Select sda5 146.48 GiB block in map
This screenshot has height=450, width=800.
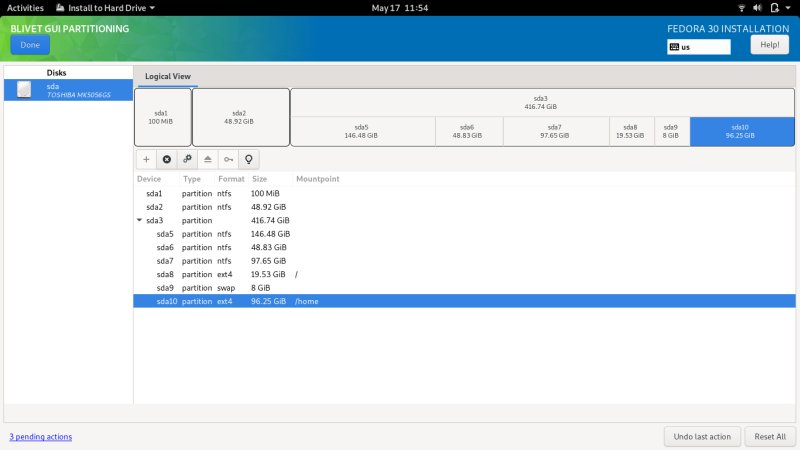click(363, 132)
